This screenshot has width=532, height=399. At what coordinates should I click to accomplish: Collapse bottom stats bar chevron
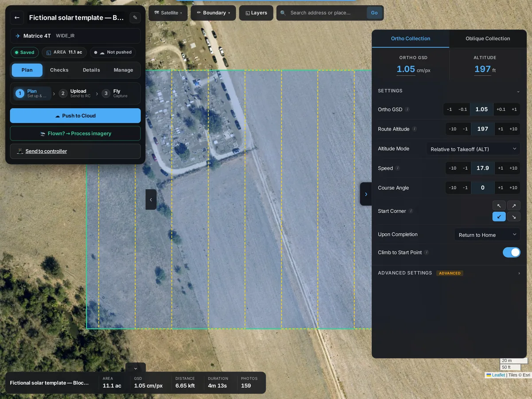[136, 368]
